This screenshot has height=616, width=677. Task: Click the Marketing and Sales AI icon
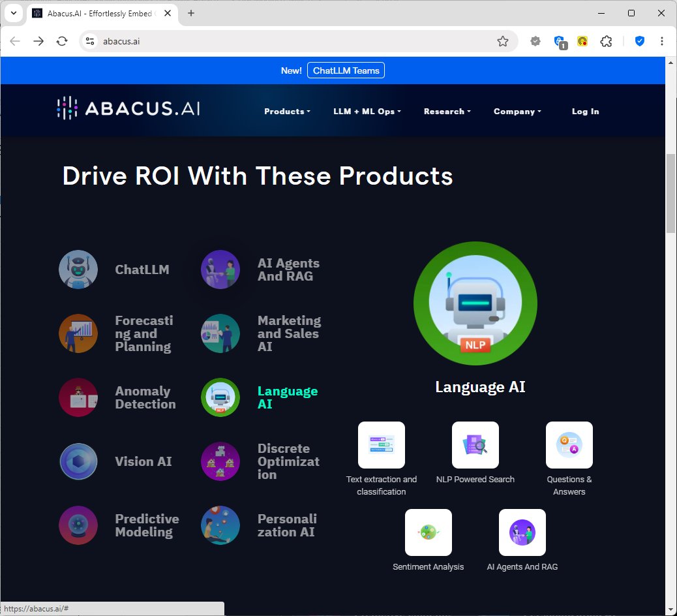pos(220,333)
